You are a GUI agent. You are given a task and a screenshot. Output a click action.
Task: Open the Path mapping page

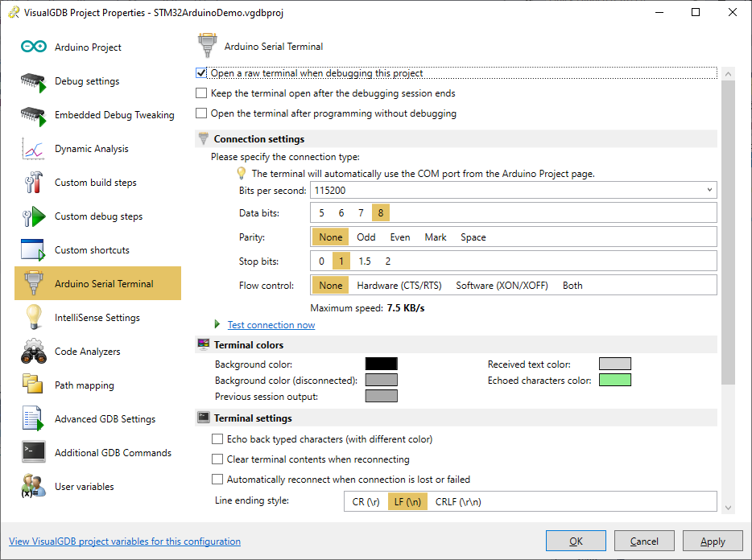98,385
